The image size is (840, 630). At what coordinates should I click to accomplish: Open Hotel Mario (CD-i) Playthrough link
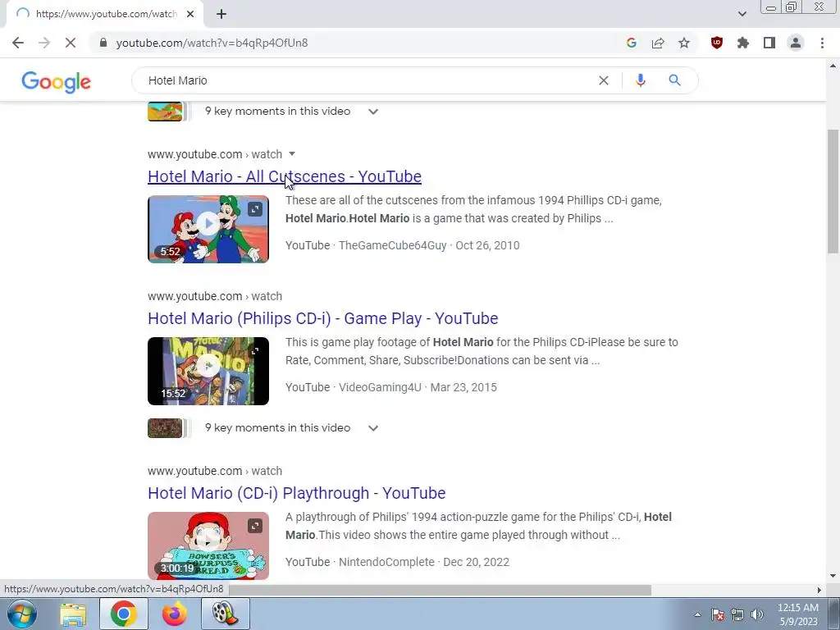[x=297, y=493]
